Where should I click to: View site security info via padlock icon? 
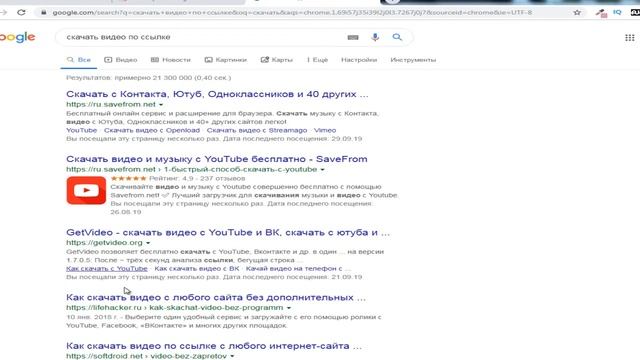[43, 12]
